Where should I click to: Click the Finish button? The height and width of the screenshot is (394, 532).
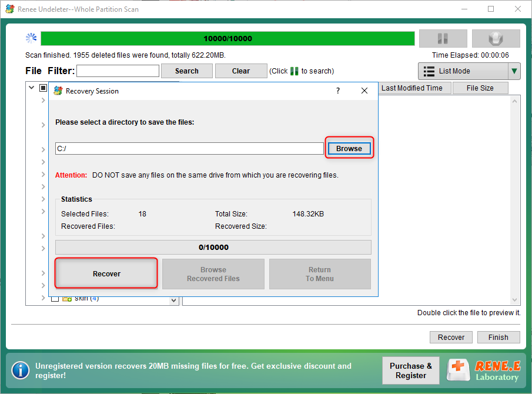(498, 337)
